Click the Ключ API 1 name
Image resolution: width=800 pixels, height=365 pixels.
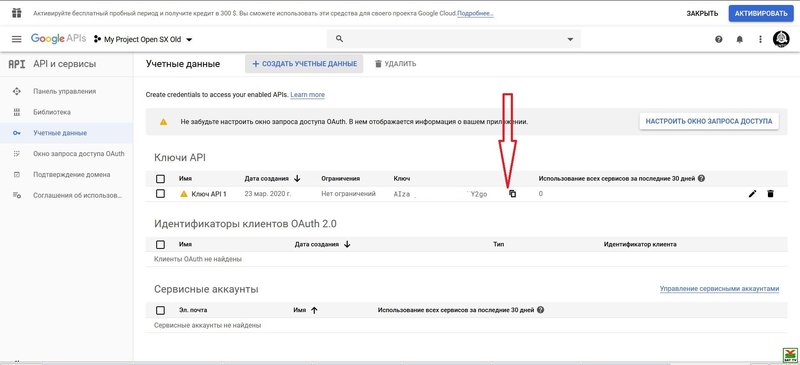coord(209,194)
